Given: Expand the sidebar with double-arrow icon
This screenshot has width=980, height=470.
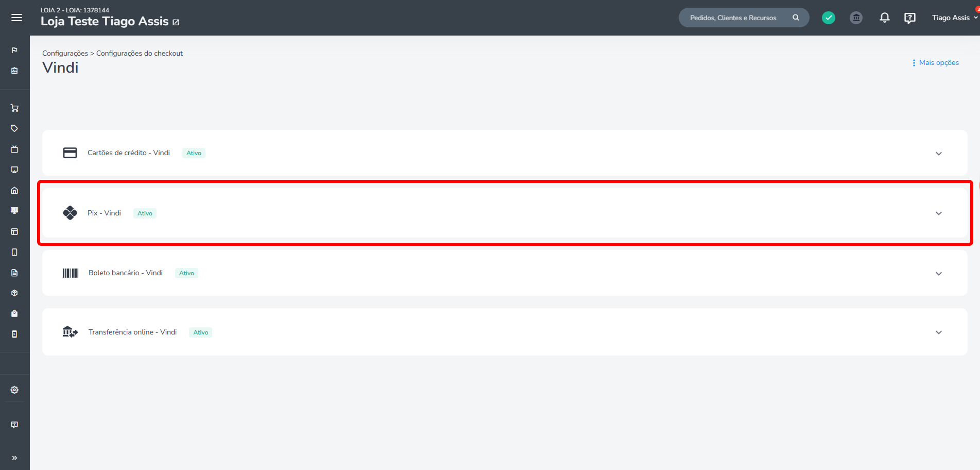Looking at the screenshot, I should (x=14, y=458).
